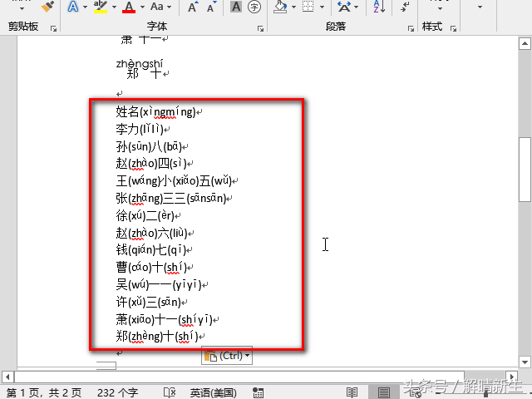Click line '王(wáng)小(xiǎo)五(wǔ)'

(x=174, y=181)
